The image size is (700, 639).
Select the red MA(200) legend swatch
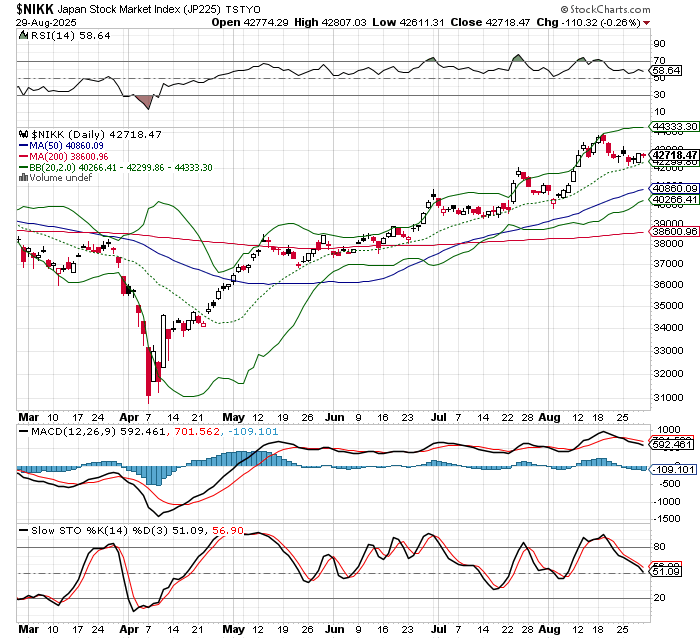[x=22, y=158]
